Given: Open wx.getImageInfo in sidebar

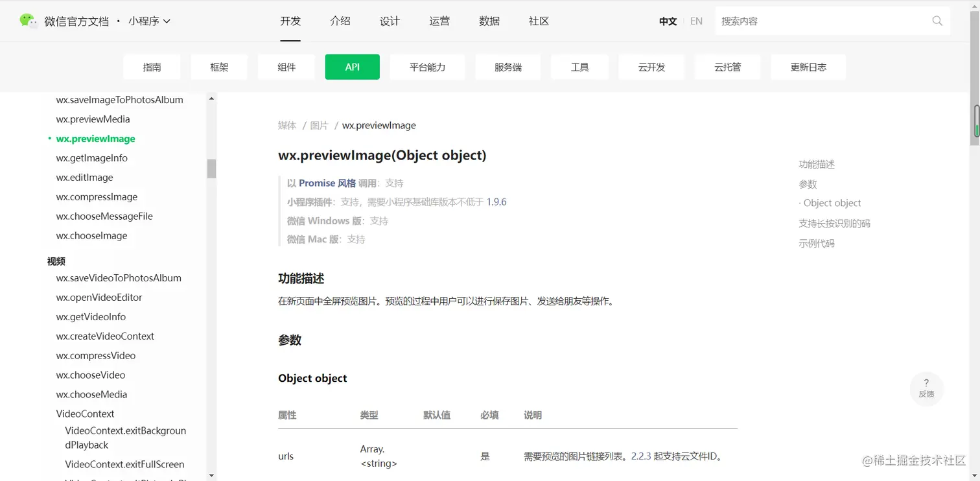Looking at the screenshot, I should point(91,158).
